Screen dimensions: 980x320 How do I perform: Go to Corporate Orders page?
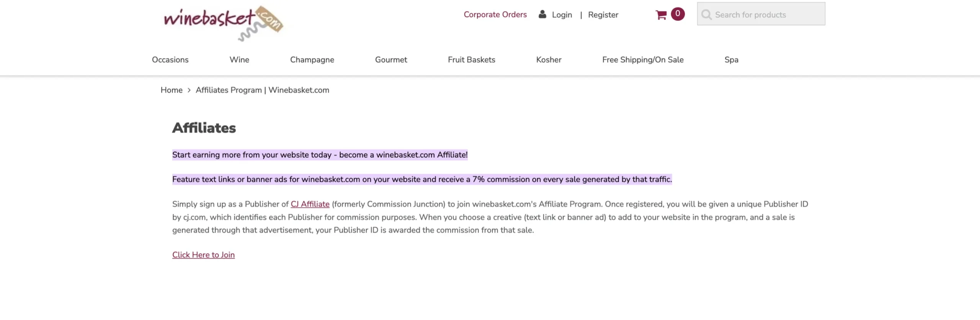495,15
